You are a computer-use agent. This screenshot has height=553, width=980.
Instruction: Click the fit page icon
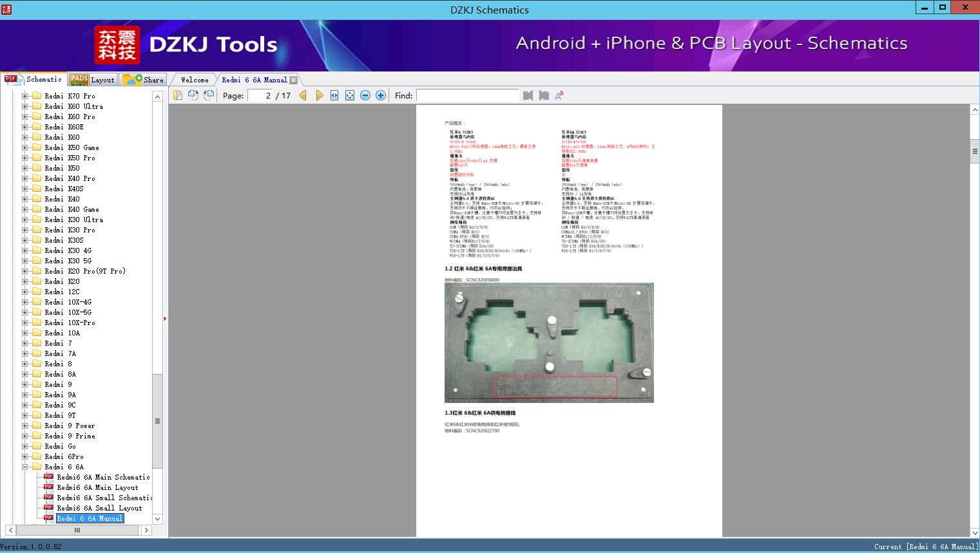coord(350,95)
